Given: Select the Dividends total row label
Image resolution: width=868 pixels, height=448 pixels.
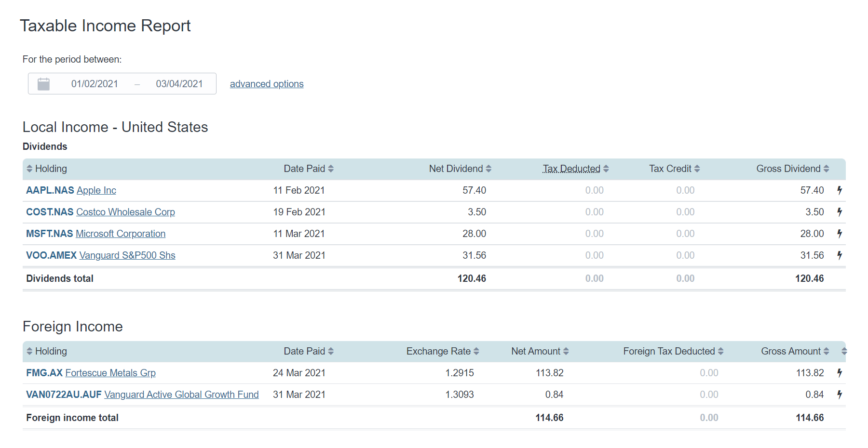Looking at the screenshot, I should click(x=60, y=278).
